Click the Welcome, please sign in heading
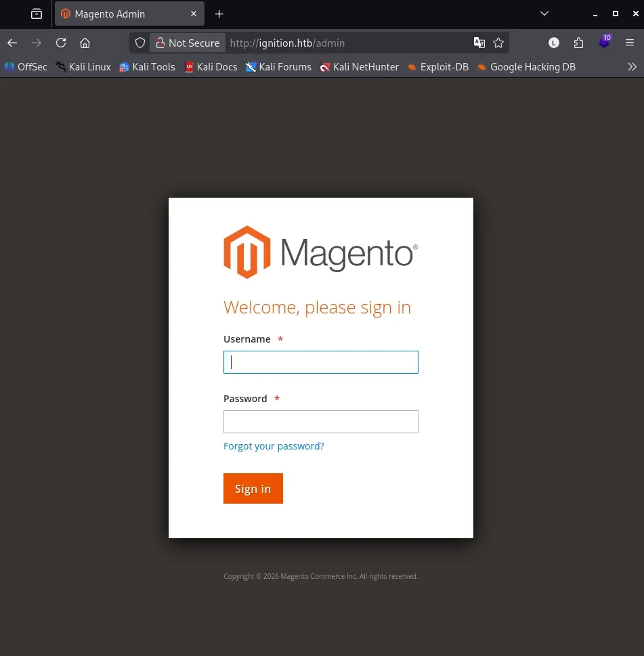 317,307
